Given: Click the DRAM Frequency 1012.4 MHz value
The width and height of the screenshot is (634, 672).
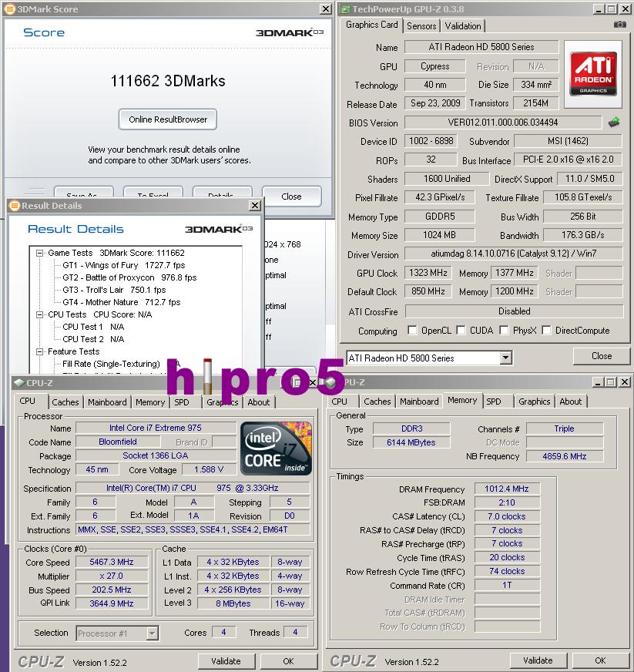Looking at the screenshot, I should [507, 489].
